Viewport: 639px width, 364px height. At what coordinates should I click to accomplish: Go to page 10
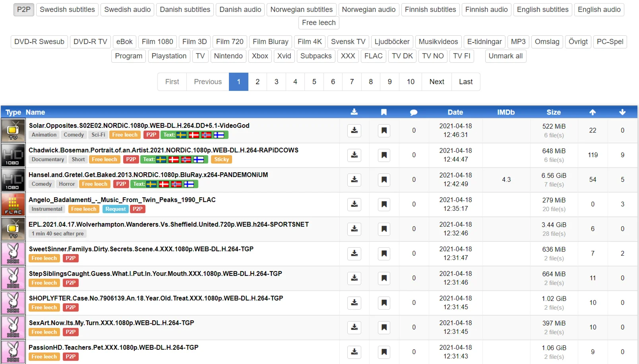411,82
